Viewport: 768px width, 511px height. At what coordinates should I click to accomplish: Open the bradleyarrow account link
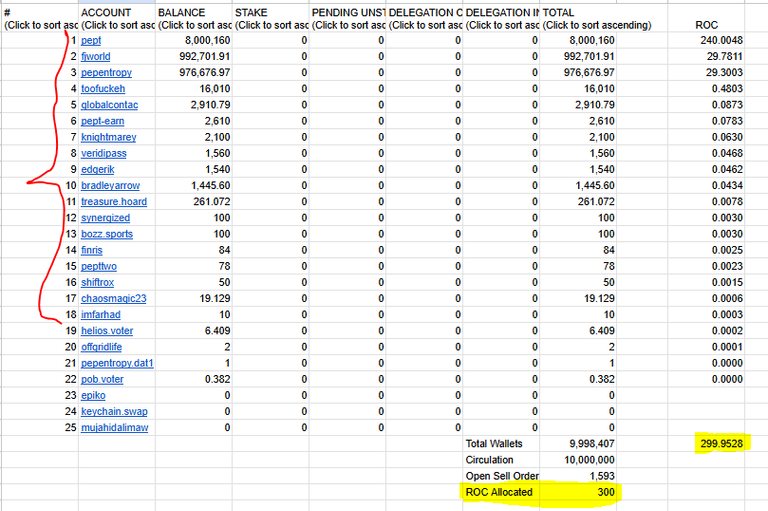tap(110, 186)
